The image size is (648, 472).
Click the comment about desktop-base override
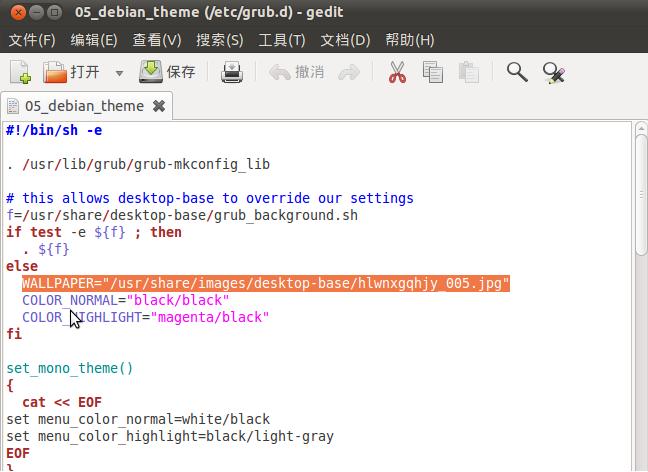(210, 198)
